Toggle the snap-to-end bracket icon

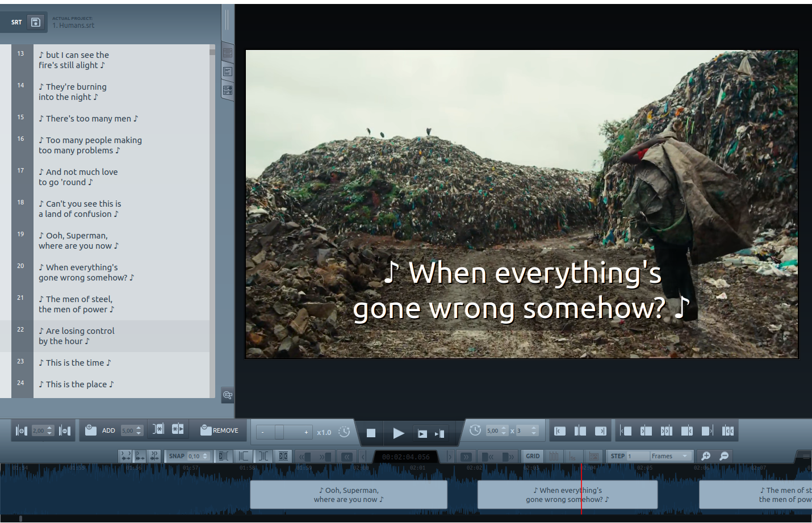click(x=263, y=456)
